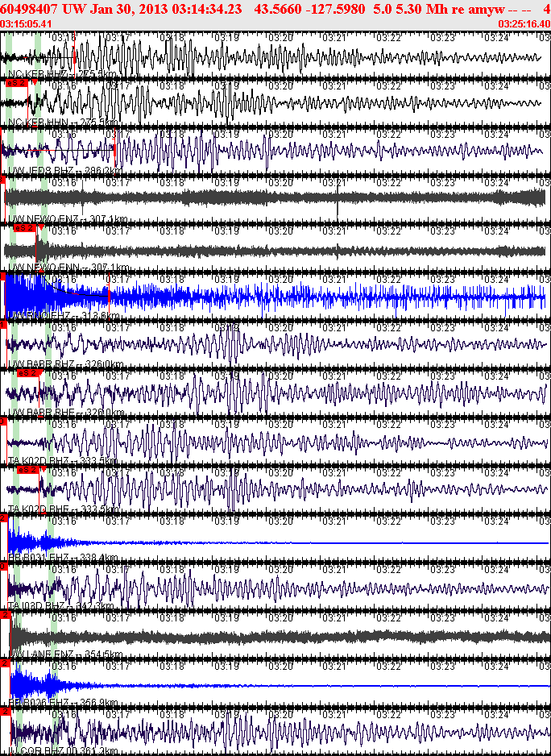
Task: Select the 'UW BABR BHZ 326.0km' channel label
Action: [x=65, y=363]
